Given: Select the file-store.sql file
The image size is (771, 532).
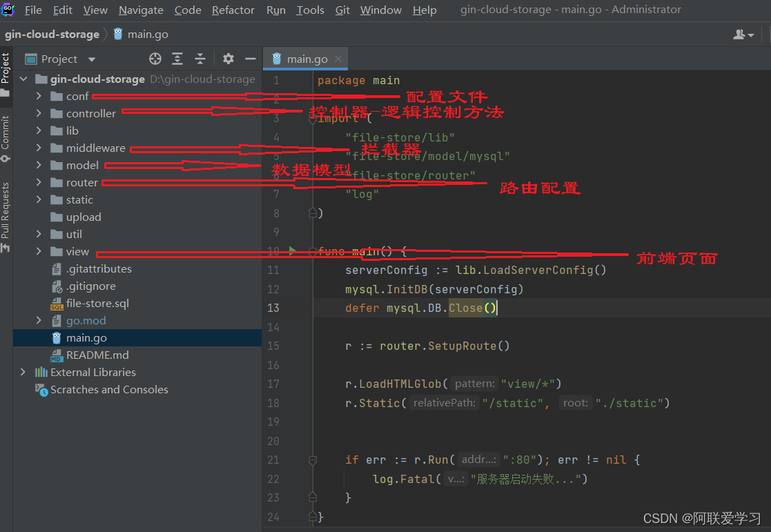Looking at the screenshot, I should click(x=97, y=303).
